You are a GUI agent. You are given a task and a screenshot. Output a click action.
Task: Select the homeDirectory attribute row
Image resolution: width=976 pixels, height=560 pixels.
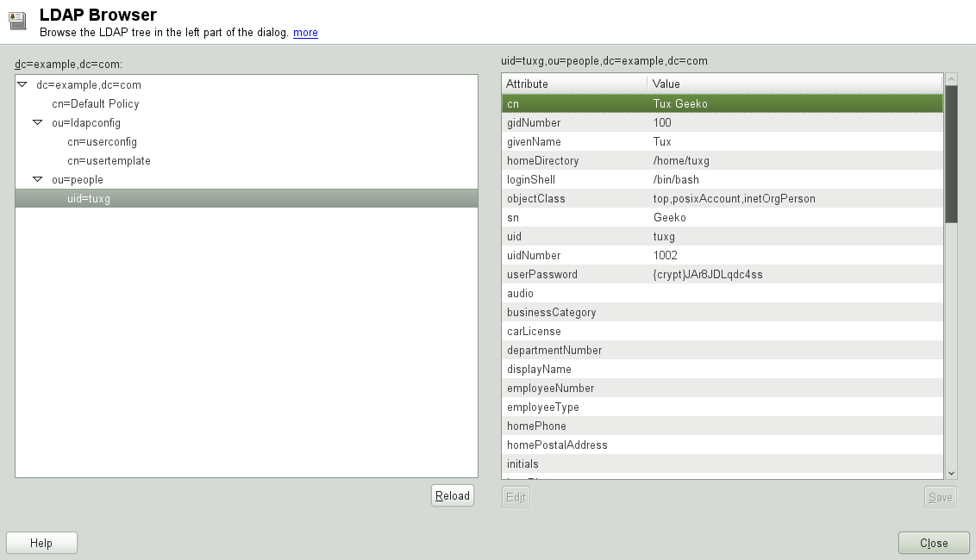coord(604,160)
